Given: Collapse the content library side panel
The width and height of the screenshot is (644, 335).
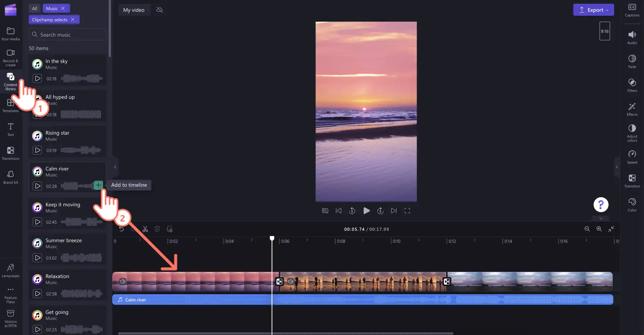Looking at the screenshot, I should [115, 167].
